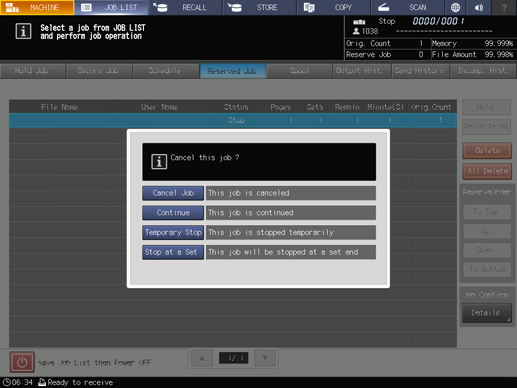Click the page up arrow button
This screenshot has width=517, height=388.
pos(202,358)
